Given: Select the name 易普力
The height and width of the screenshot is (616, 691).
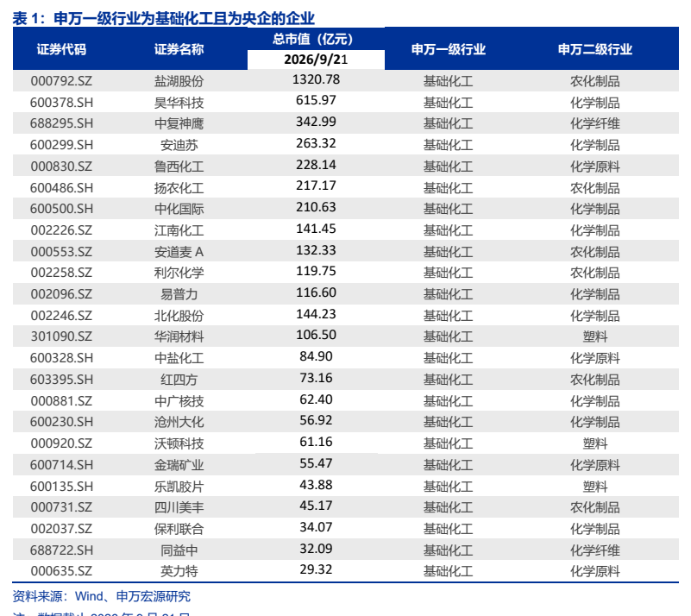Looking at the screenshot, I should (179, 294).
